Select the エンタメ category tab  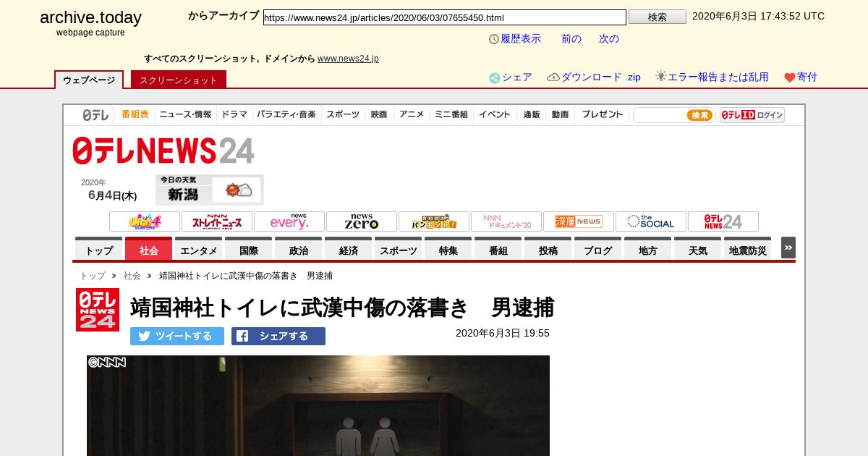click(x=199, y=249)
